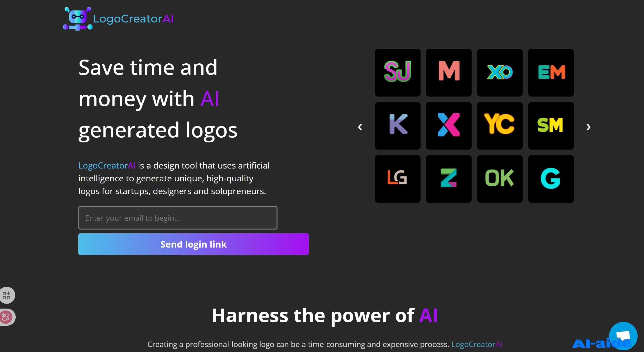Select the blue-pink X sample logo

[449, 126]
